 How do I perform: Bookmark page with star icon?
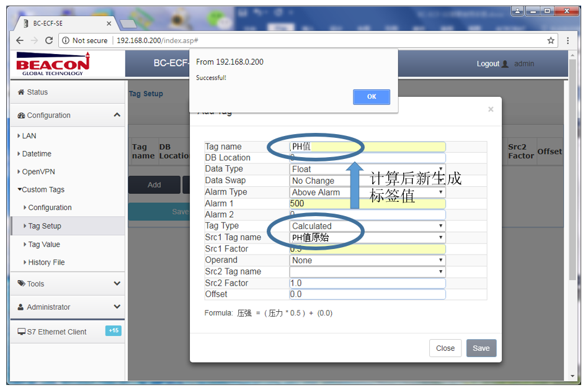pyautogui.click(x=550, y=40)
